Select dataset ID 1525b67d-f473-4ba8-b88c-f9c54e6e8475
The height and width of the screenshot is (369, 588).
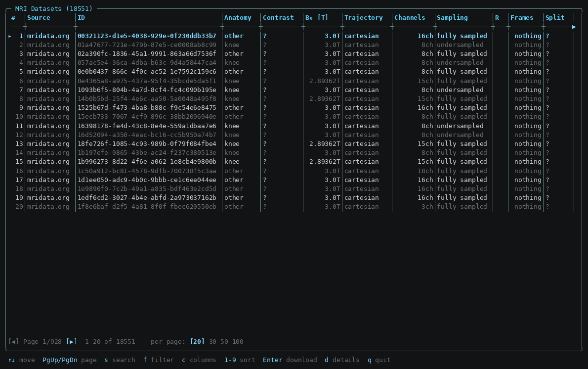[x=147, y=108]
